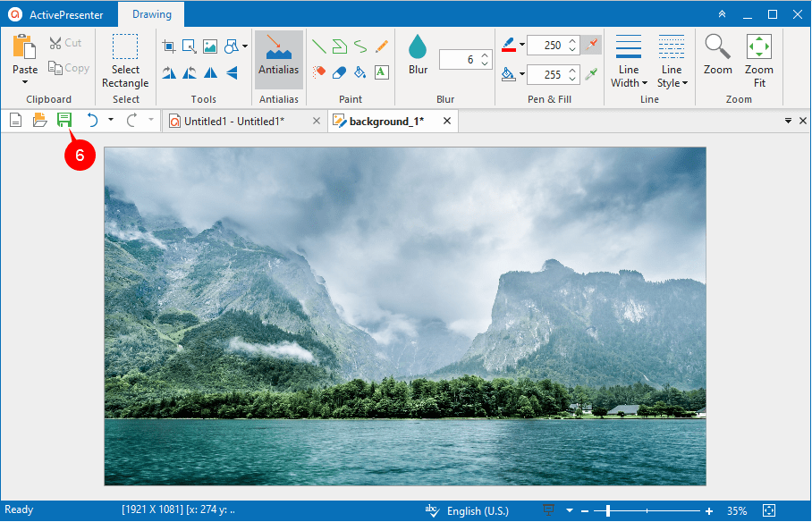The image size is (812, 522).
Task: Open the Pen color dropdown arrow
Action: tap(522, 45)
